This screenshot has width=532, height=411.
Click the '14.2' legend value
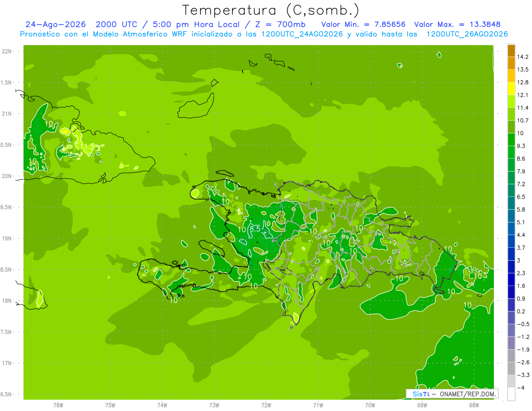523,57
